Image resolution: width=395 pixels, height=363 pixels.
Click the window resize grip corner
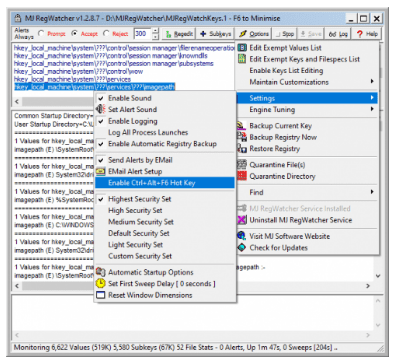coord(380,349)
